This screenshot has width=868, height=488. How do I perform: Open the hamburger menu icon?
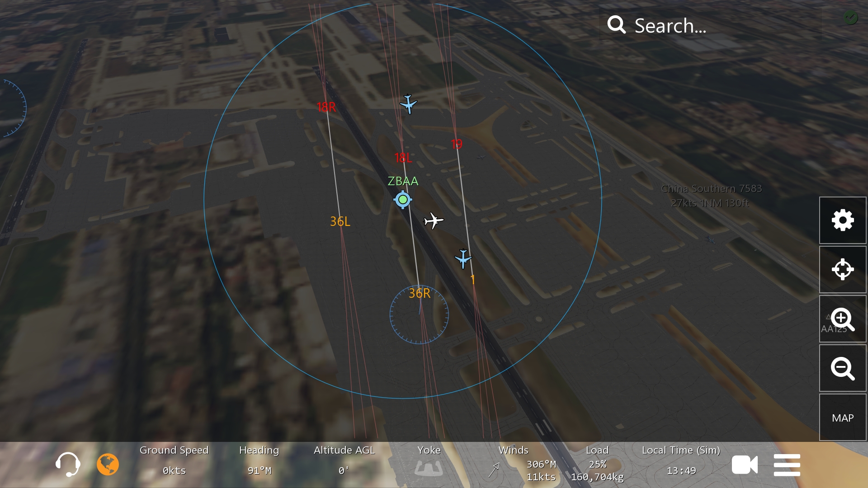(787, 465)
